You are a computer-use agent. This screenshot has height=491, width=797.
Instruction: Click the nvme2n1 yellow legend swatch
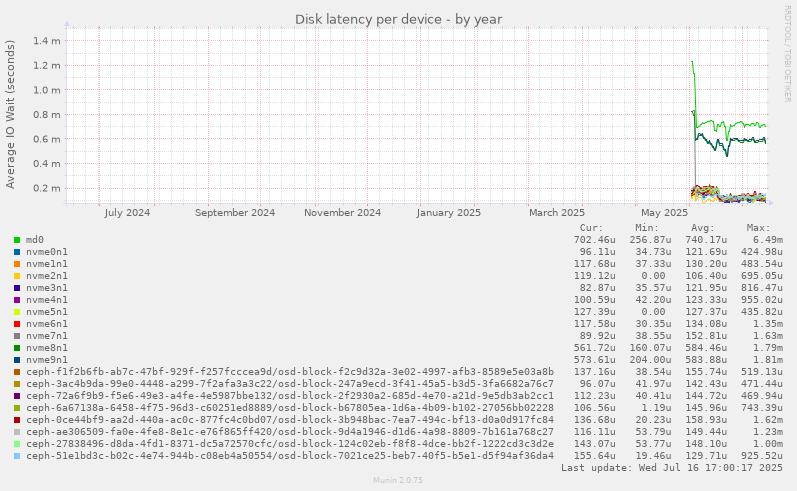17,276
